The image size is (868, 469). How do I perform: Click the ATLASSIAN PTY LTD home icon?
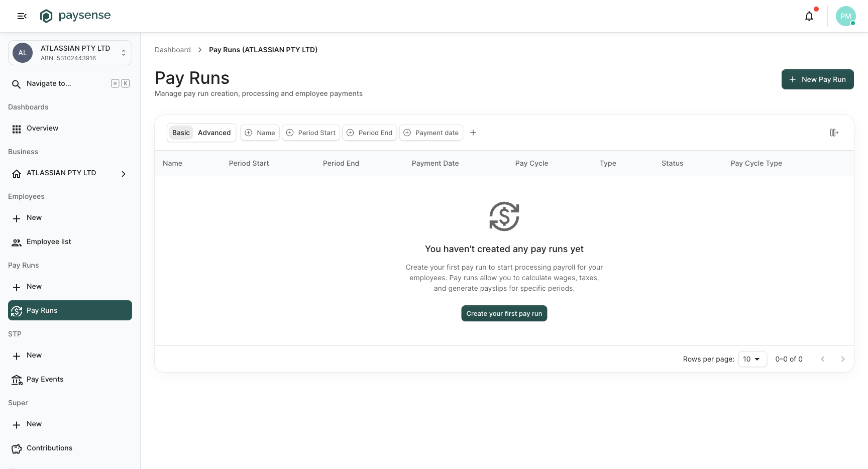[17, 173]
